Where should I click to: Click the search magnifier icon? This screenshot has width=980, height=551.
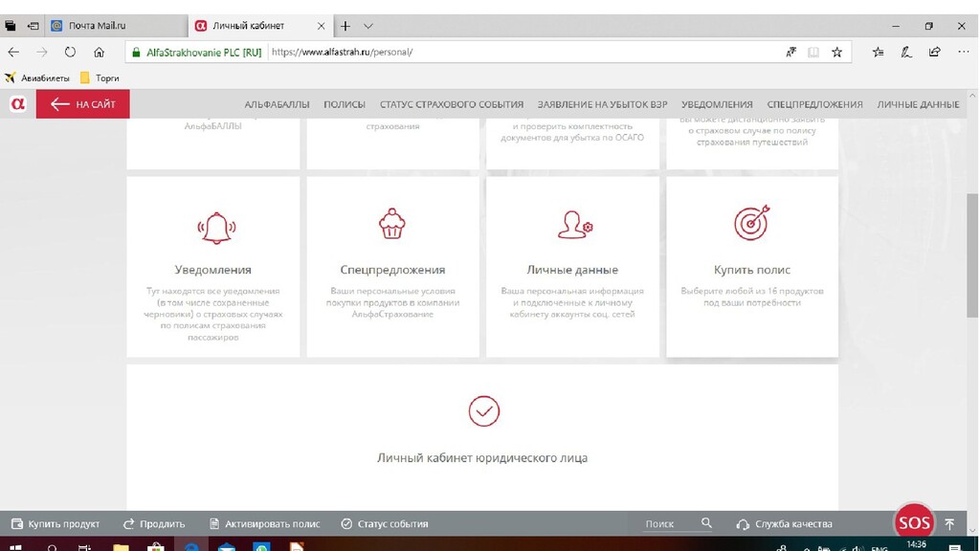[x=706, y=523]
